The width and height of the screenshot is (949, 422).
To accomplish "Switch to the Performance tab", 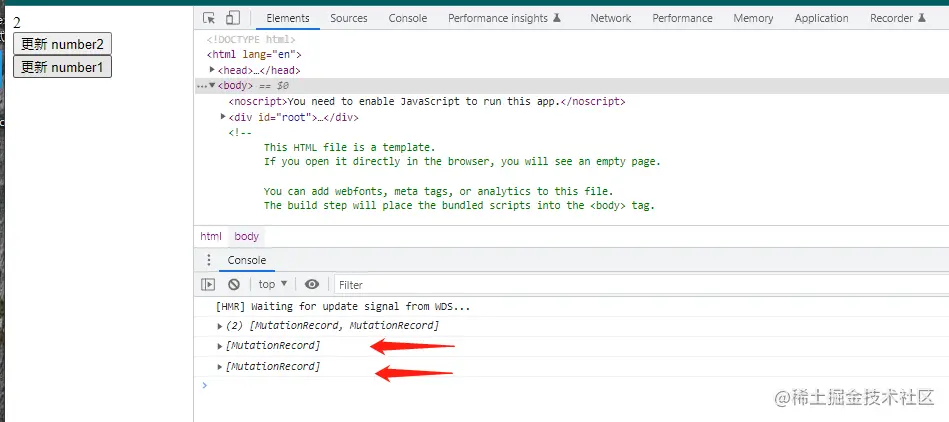I will click(682, 18).
